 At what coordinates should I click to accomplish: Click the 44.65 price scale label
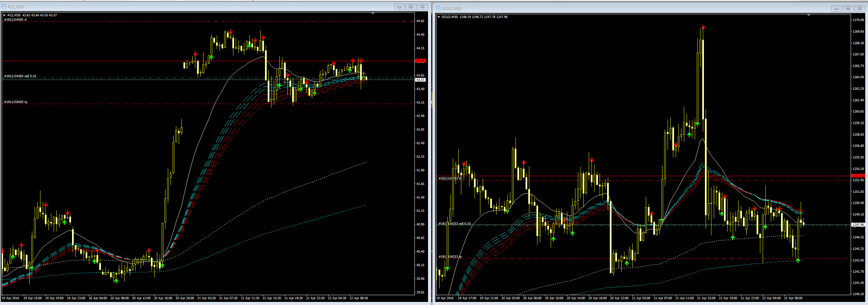pyautogui.click(x=420, y=21)
